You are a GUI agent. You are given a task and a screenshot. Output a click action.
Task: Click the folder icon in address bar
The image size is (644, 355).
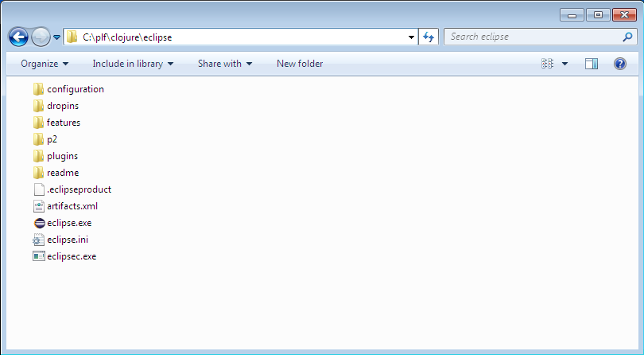pos(72,37)
